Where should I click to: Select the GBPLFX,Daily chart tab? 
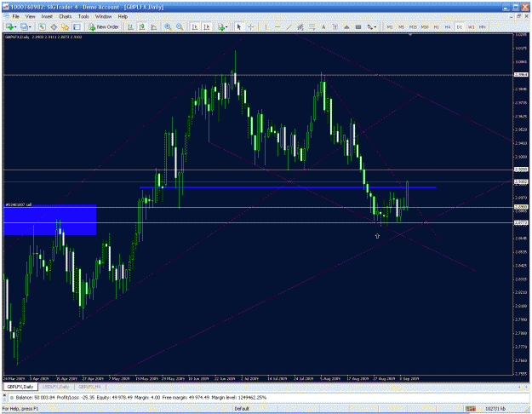[x=20, y=387]
